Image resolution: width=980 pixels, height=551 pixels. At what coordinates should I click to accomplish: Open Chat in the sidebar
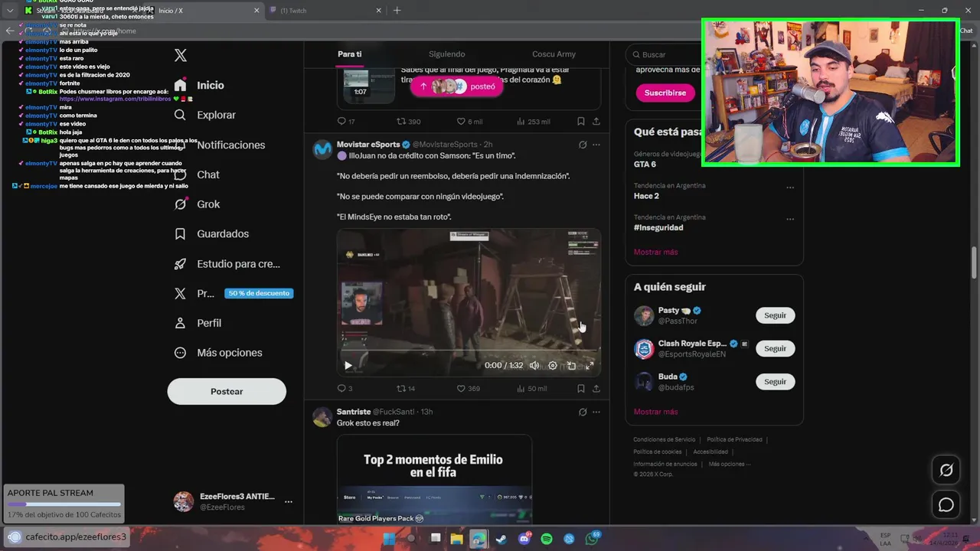[197, 174]
